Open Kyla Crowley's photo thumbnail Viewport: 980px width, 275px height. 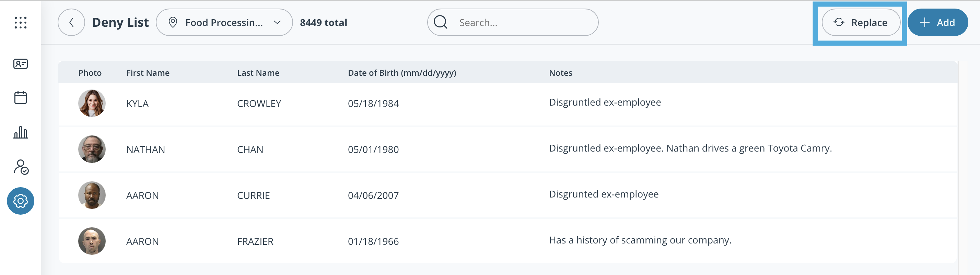coord(92,103)
